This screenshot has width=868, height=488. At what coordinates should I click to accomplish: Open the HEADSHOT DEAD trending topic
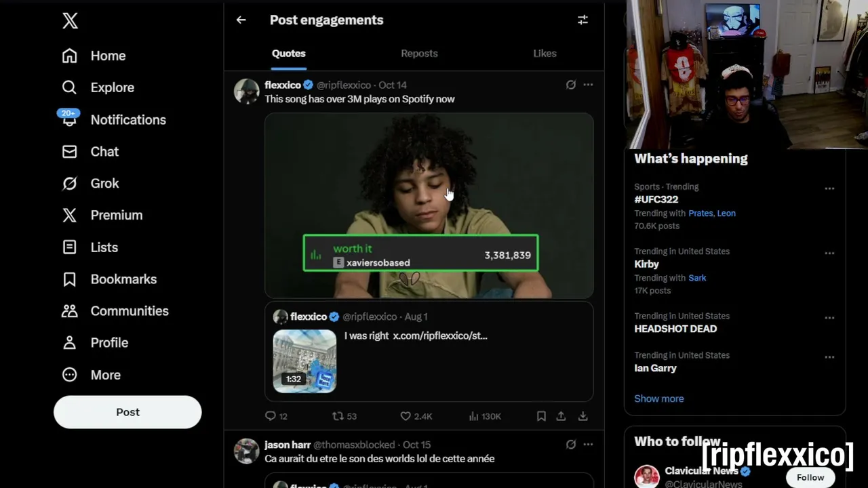pos(675,329)
